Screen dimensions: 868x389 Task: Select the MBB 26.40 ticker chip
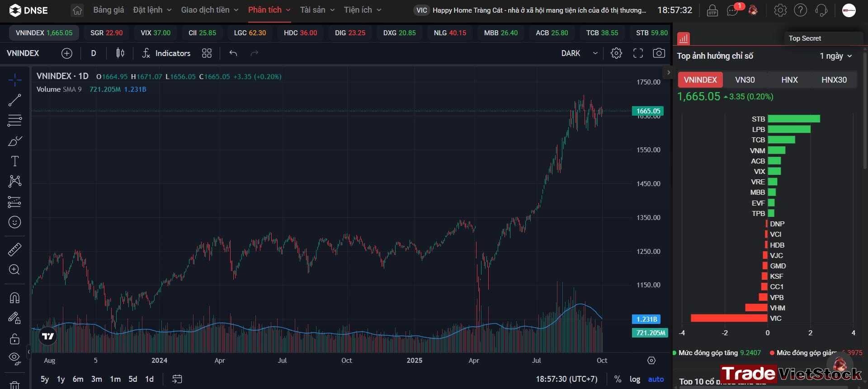(x=501, y=33)
